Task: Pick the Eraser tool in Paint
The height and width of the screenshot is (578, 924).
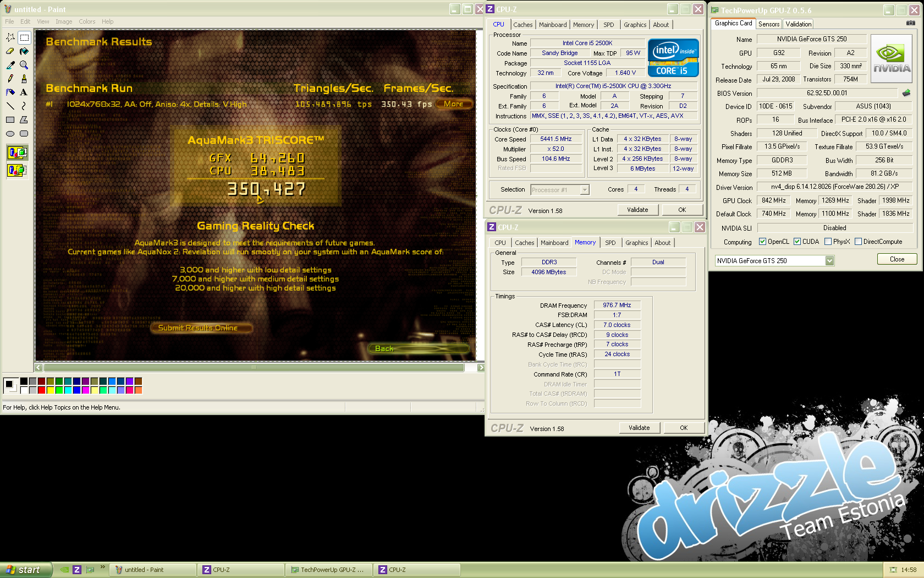Action: [x=10, y=51]
